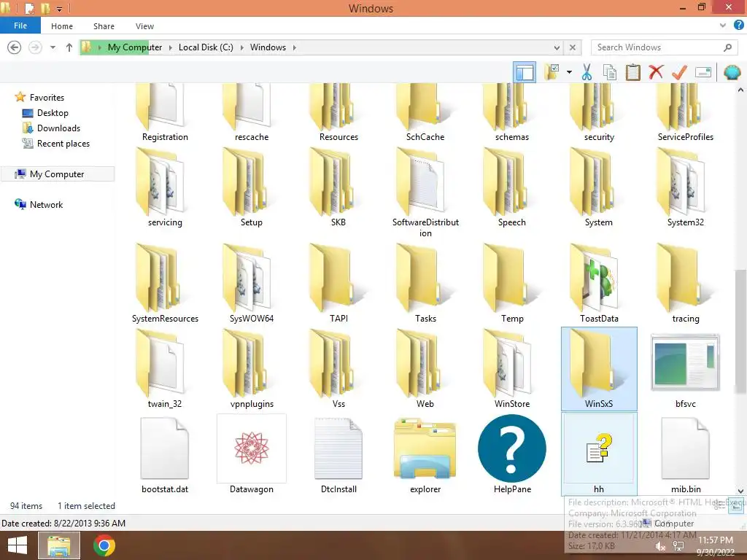Open the File ribbon tab
747x560 pixels.
click(20, 26)
